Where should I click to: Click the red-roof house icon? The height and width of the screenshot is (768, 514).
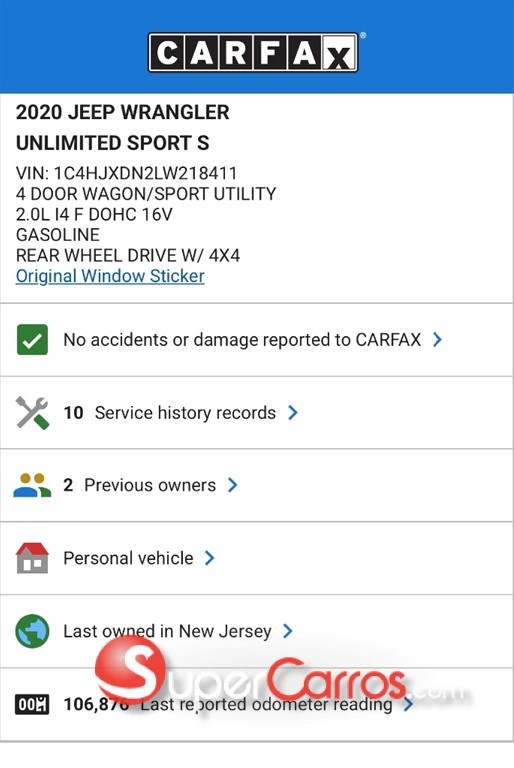32,558
